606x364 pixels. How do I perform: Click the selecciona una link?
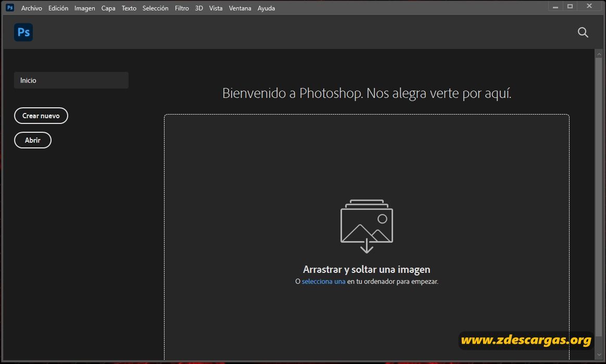(x=323, y=281)
